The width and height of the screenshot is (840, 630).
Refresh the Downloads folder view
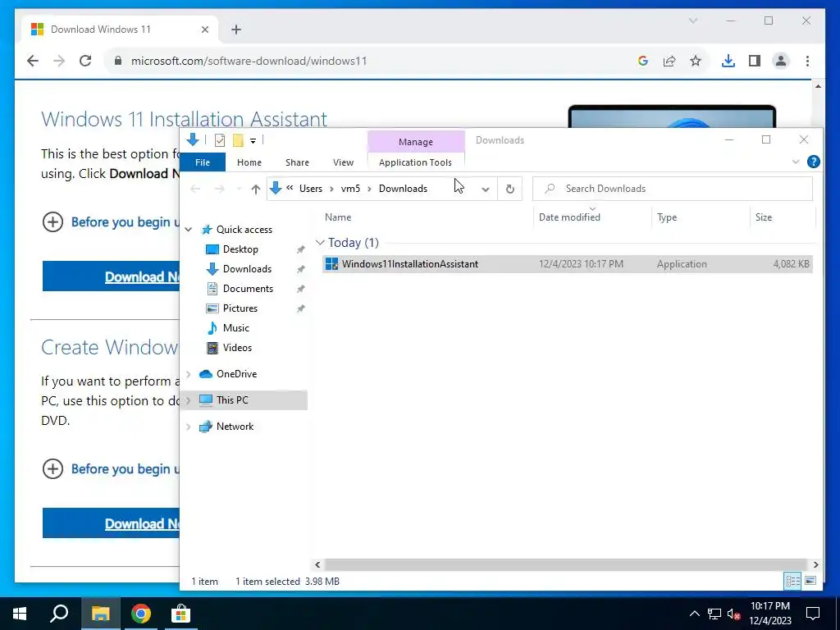(510, 189)
